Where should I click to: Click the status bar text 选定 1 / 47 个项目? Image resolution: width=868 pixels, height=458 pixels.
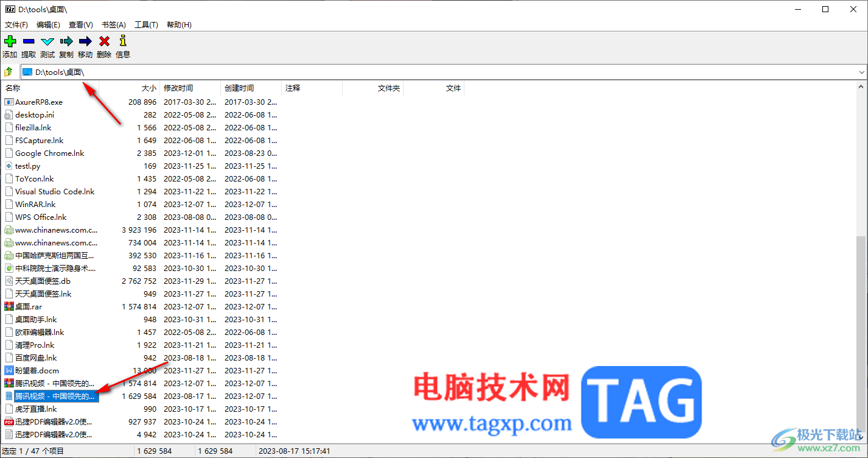pos(33,451)
